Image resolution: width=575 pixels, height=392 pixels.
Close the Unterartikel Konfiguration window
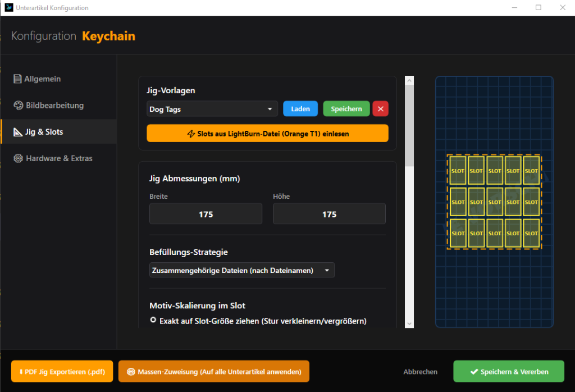click(x=563, y=8)
